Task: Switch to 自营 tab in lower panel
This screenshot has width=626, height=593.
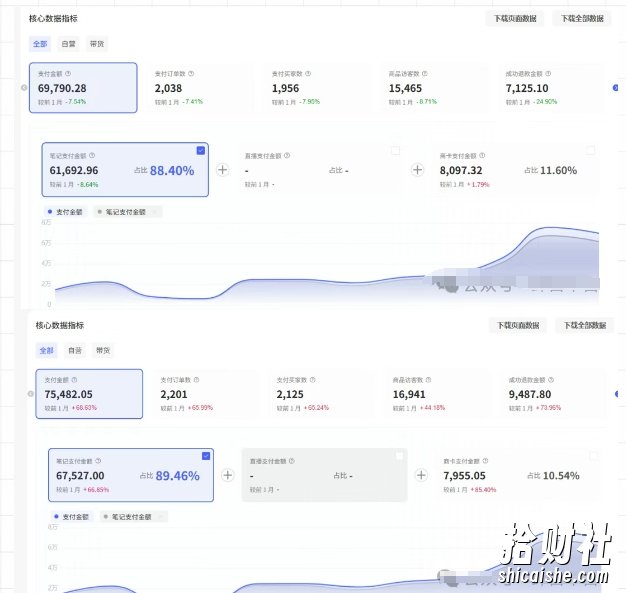Action: click(75, 351)
